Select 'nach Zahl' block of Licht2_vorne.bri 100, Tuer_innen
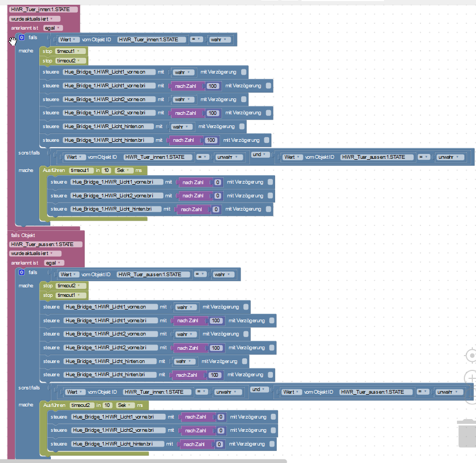The height and width of the screenshot is (463, 476). point(186,113)
